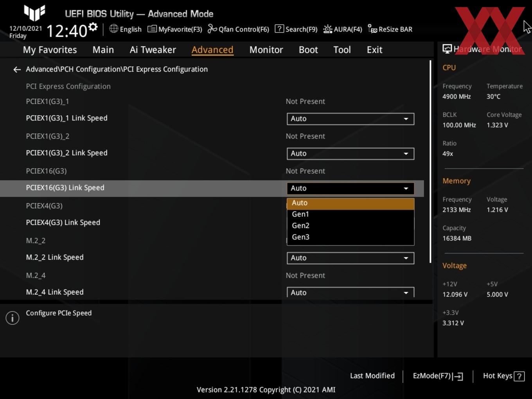The width and height of the screenshot is (532, 399).
Task: Choose Gen1 in the dropdown list
Action: pyautogui.click(x=350, y=214)
